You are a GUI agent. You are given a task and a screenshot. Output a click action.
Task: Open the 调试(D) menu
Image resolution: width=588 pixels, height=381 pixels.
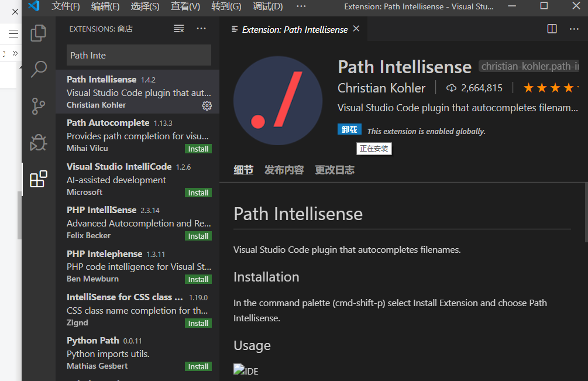point(268,6)
